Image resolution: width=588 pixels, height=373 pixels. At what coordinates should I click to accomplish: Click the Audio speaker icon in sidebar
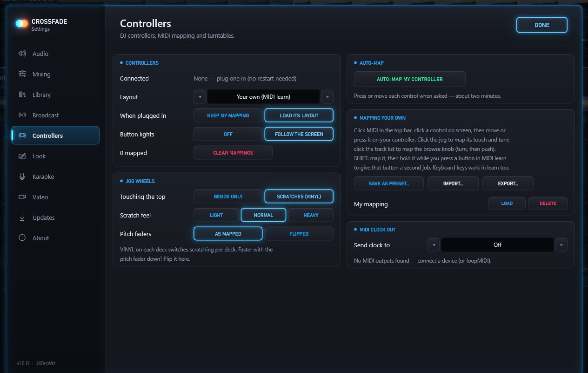coord(22,54)
